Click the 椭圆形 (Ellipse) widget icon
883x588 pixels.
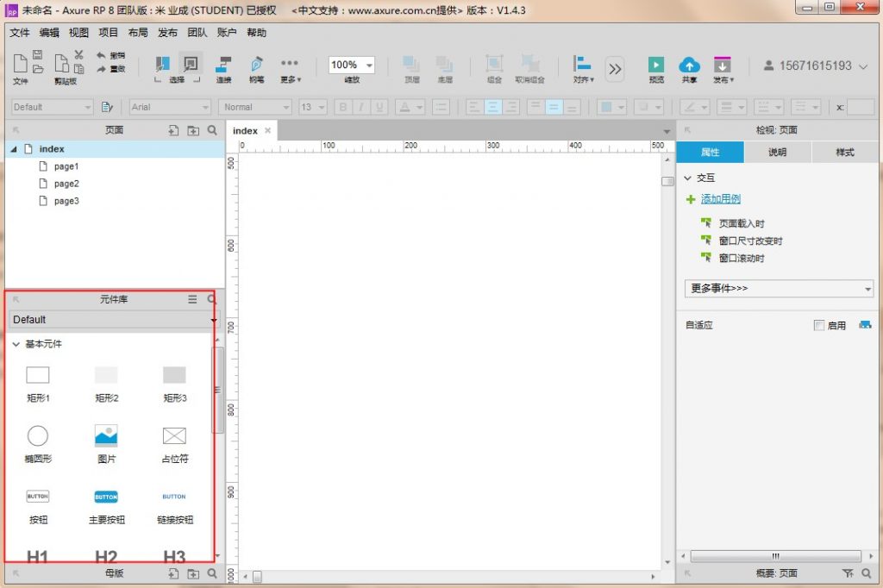(x=38, y=436)
